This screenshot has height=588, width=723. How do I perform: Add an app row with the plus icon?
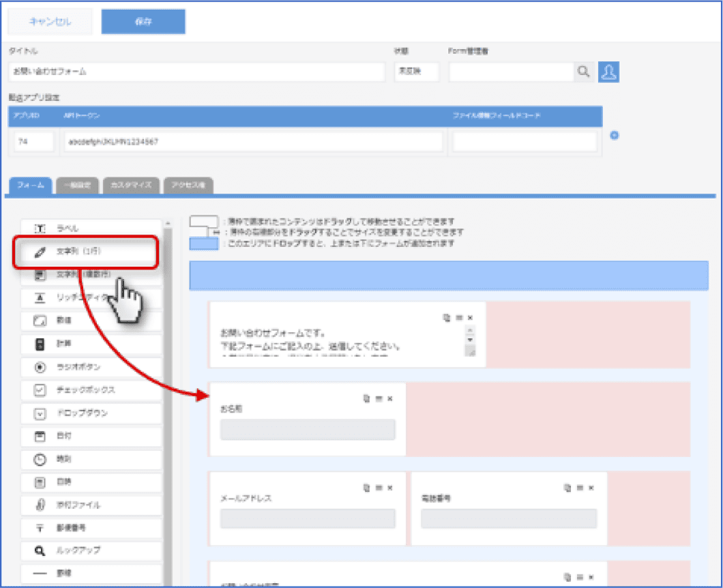coord(614,136)
